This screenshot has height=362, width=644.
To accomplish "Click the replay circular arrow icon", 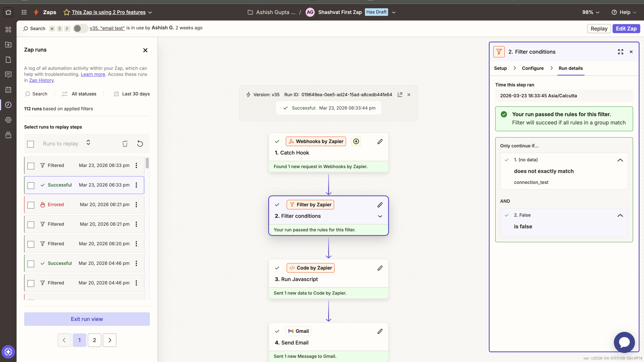I will (140, 144).
